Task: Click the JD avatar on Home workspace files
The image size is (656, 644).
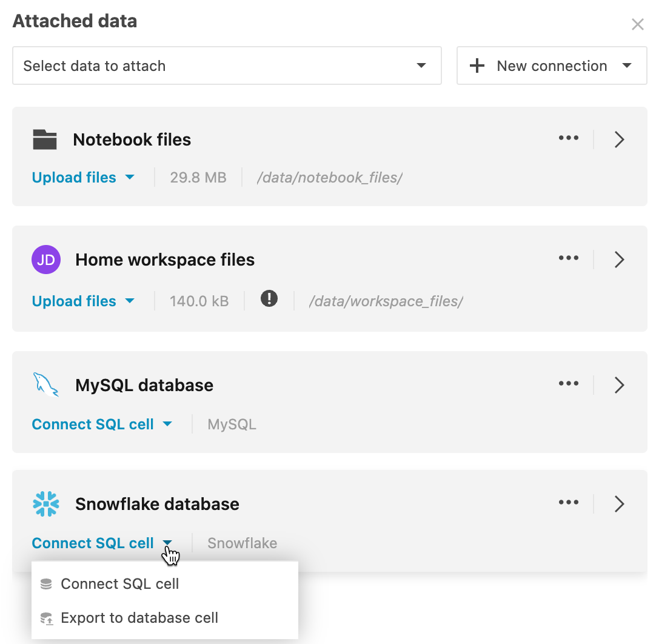Action: (46, 260)
